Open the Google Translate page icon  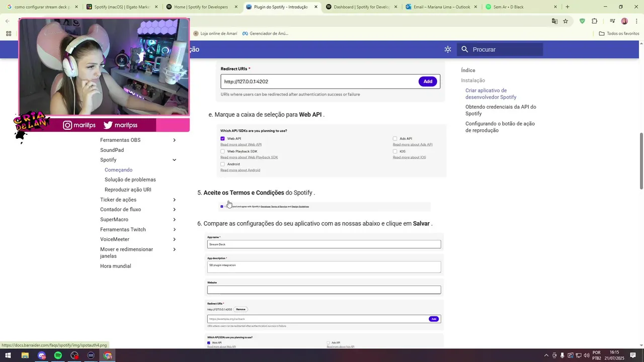click(x=554, y=21)
